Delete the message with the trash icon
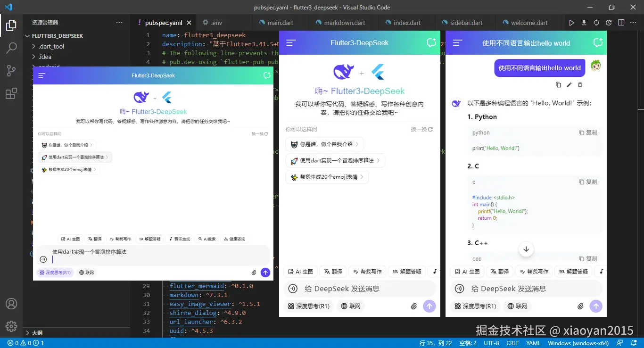This screenshot has height=348, width=644. click(x=580, y=84)
